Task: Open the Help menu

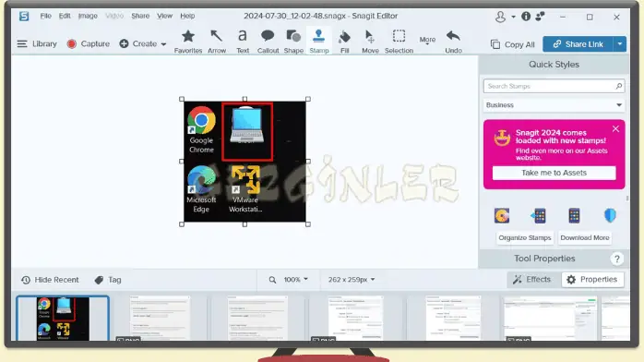Action: point(187,16)
